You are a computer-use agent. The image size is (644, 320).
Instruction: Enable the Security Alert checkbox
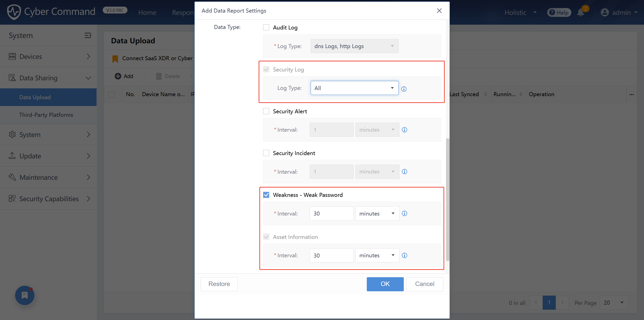click(x=266, y=111)
